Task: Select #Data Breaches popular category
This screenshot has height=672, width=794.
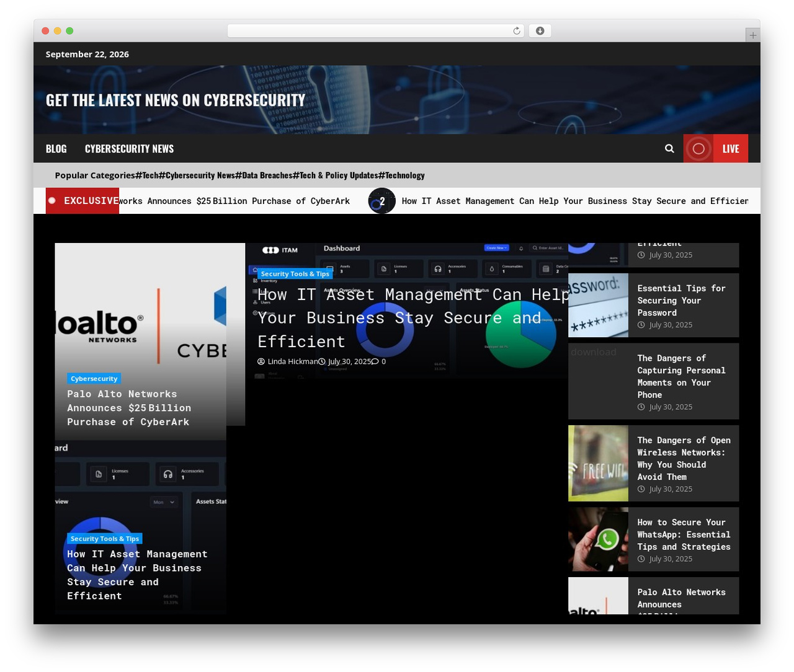Action: coord(264,175)
